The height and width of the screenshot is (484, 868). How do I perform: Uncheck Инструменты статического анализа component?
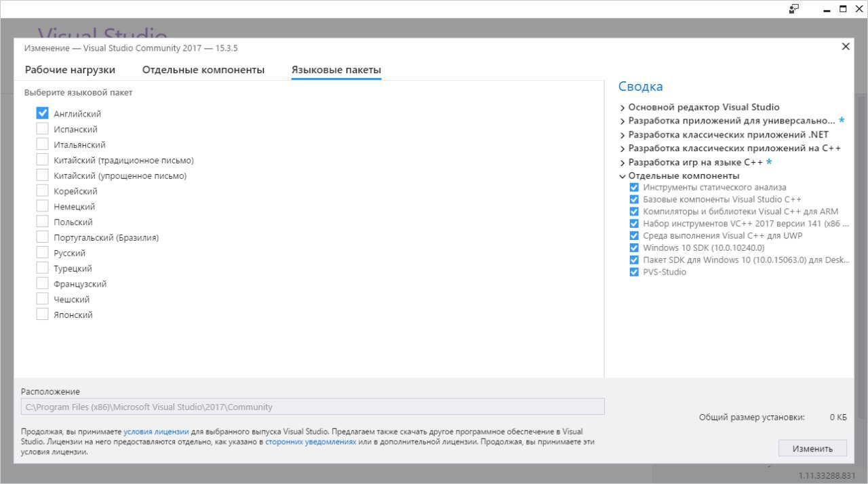pos(634,187)
